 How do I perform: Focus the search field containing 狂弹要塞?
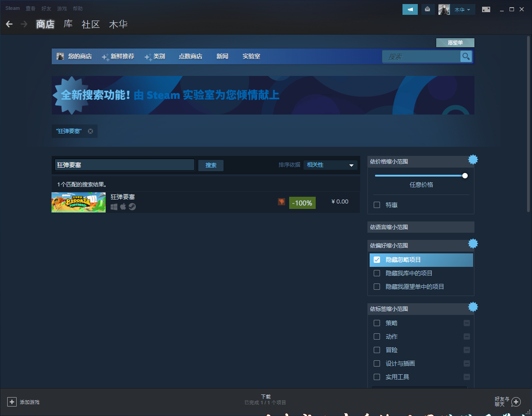click(x=125, y=165)
